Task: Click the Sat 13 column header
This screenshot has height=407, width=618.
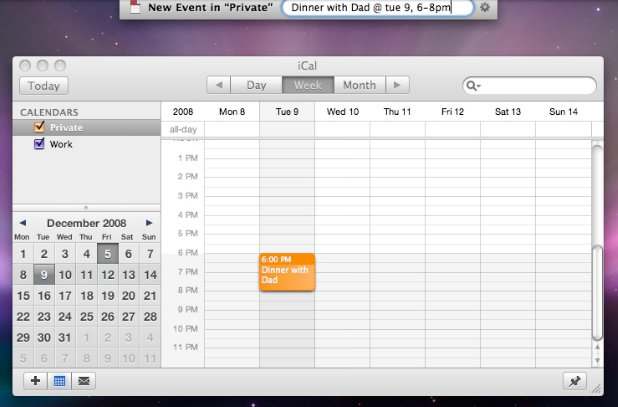Action: pyautogui.click(x=508, y=112)
